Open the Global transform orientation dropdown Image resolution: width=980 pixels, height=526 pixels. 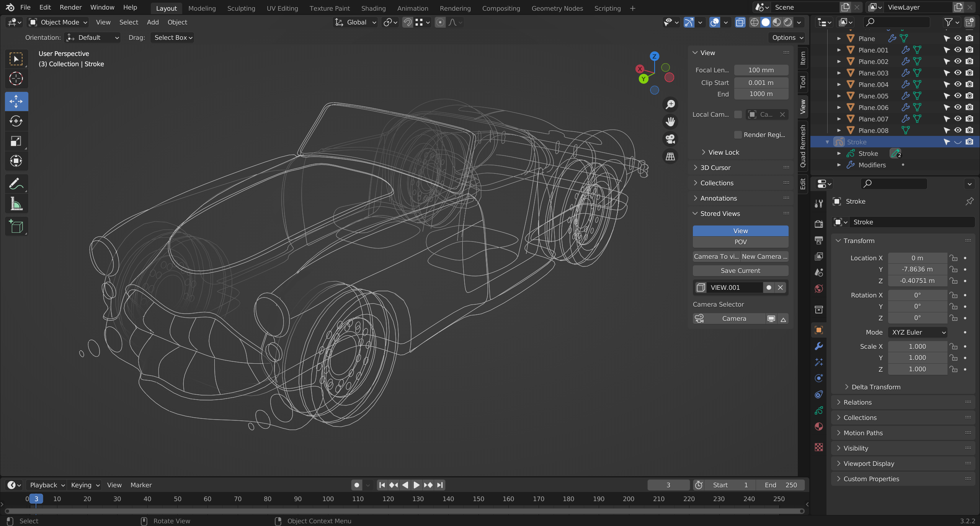click(356, 22)
